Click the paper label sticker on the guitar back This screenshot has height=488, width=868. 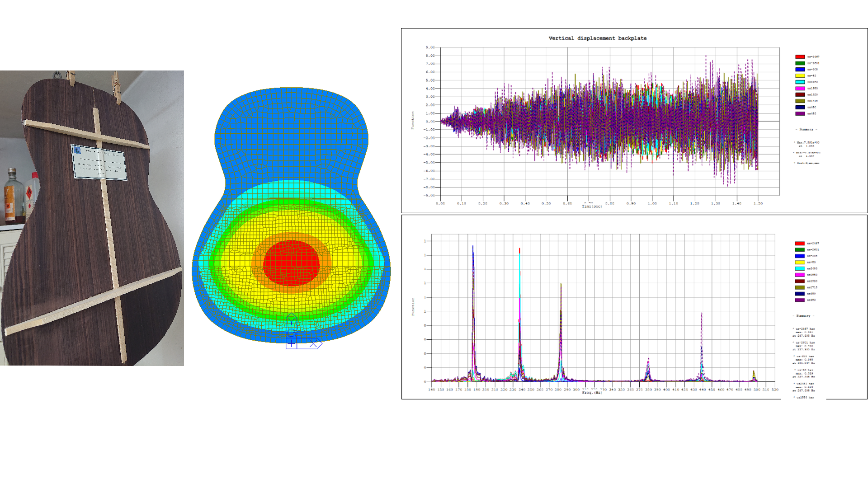99,162
